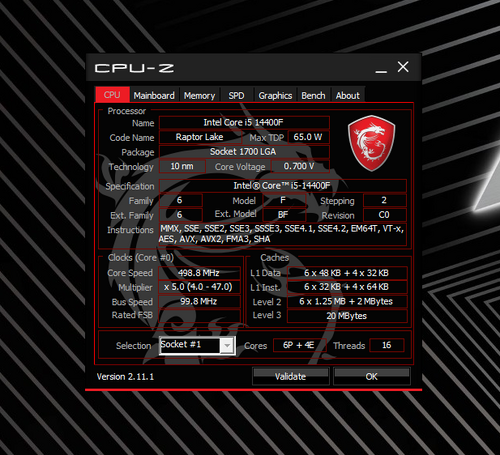This screenshot has width=500, height=455.
Task: Select the Specification text field
Action: [x=283, y=186]
